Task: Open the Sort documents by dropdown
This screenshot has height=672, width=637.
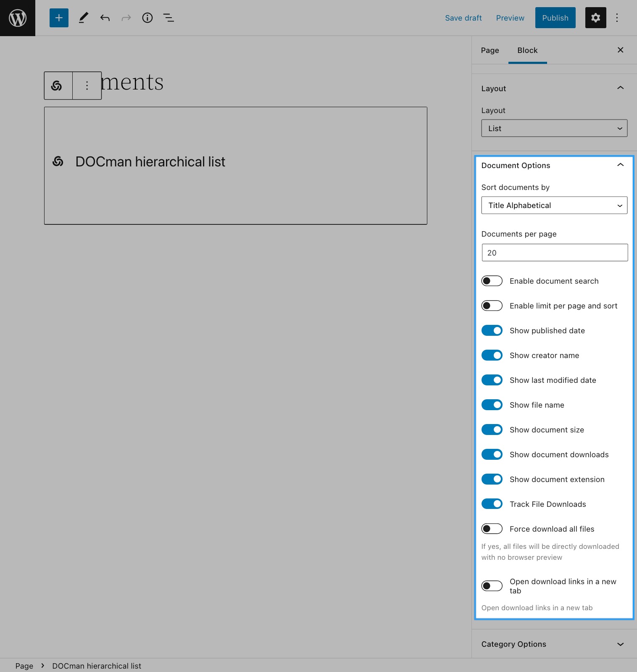Action: pyautogui.click(x=554, y=205)
